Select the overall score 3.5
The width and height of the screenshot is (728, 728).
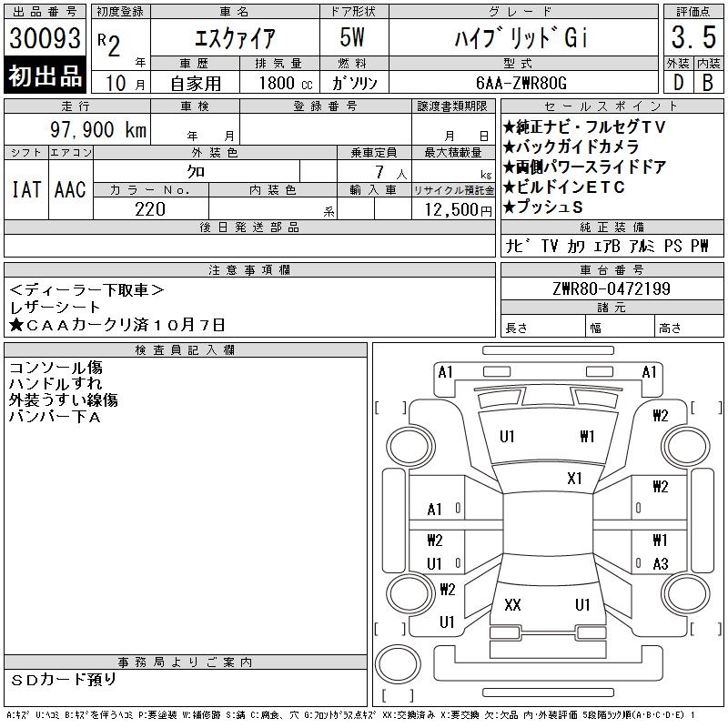(x=693, y=37)
